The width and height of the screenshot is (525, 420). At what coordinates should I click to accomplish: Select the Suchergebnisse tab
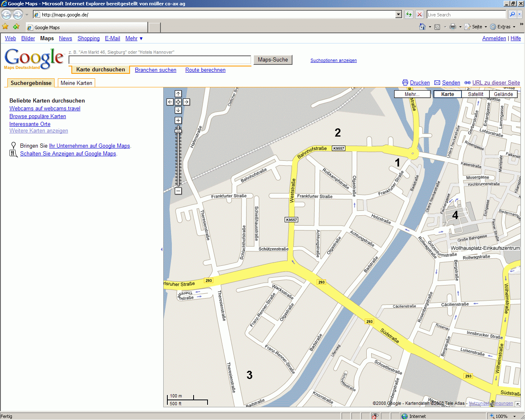pos(31,83)
